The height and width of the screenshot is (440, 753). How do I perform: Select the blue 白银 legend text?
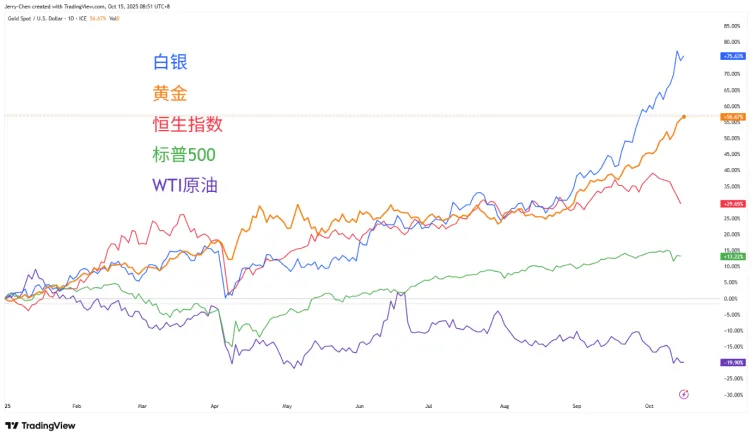[x=170, y=62]
